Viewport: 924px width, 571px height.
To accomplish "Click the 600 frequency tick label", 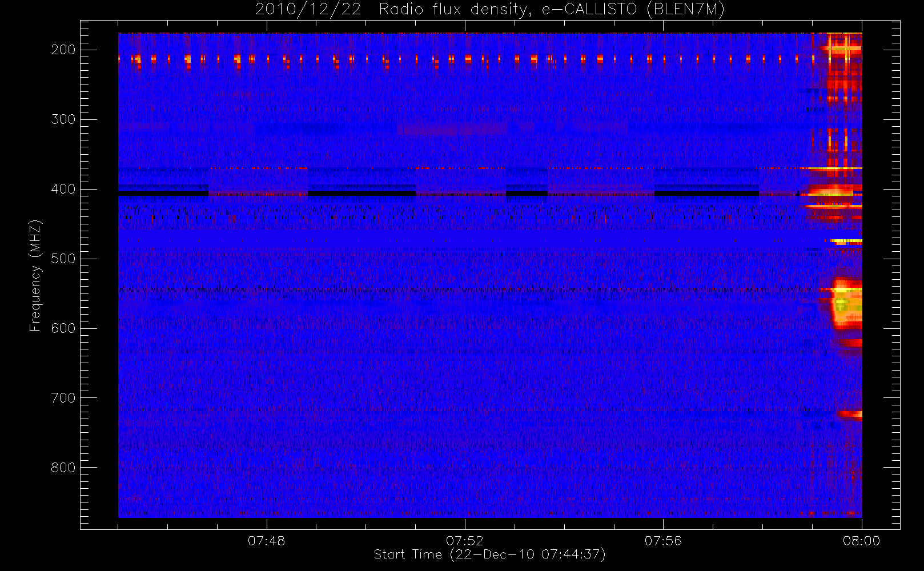I will [63, 328].
